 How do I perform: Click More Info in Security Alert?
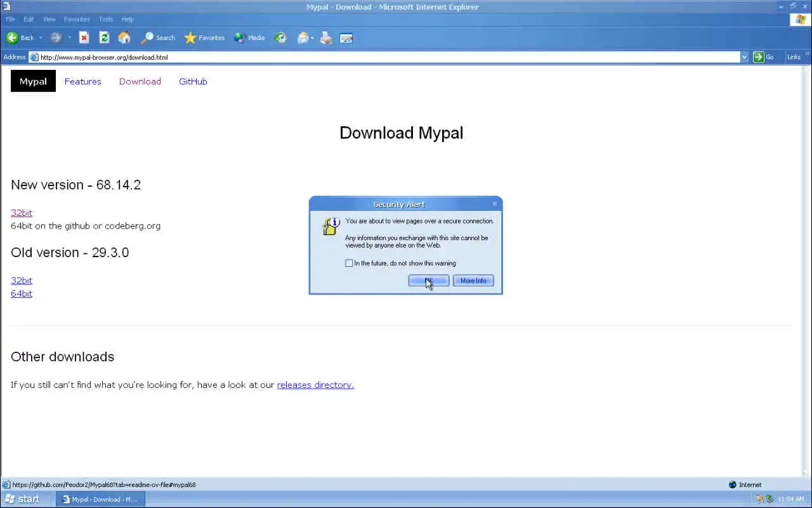click(473, 281)
